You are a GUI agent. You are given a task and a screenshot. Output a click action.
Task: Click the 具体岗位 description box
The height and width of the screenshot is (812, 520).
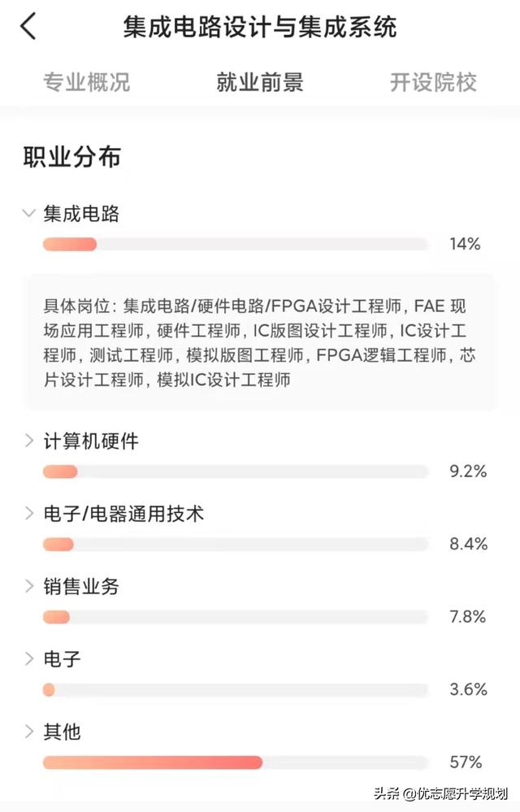pyautogui.click(x=260, y=343)
